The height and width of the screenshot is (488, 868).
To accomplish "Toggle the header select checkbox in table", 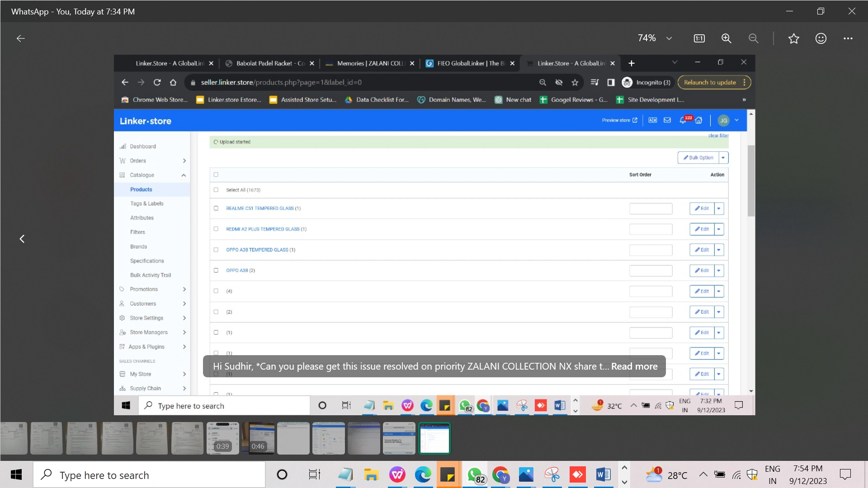I will point(216,174).
